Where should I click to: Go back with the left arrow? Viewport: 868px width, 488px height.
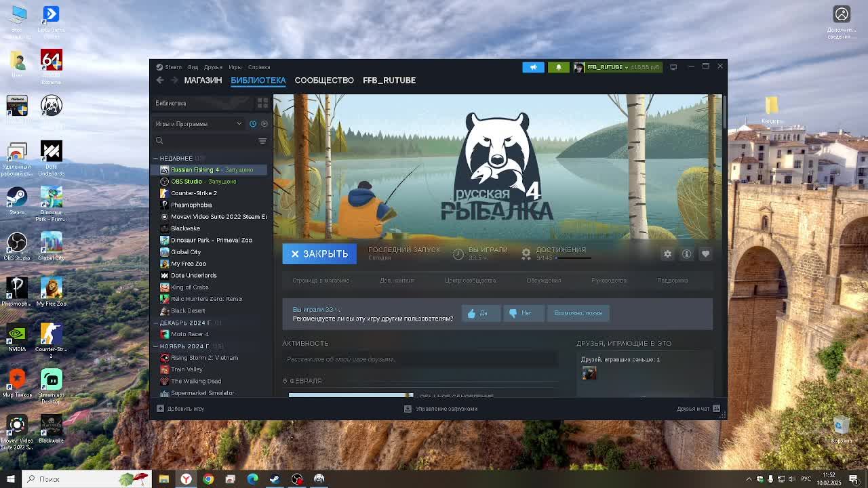(160, 80)
